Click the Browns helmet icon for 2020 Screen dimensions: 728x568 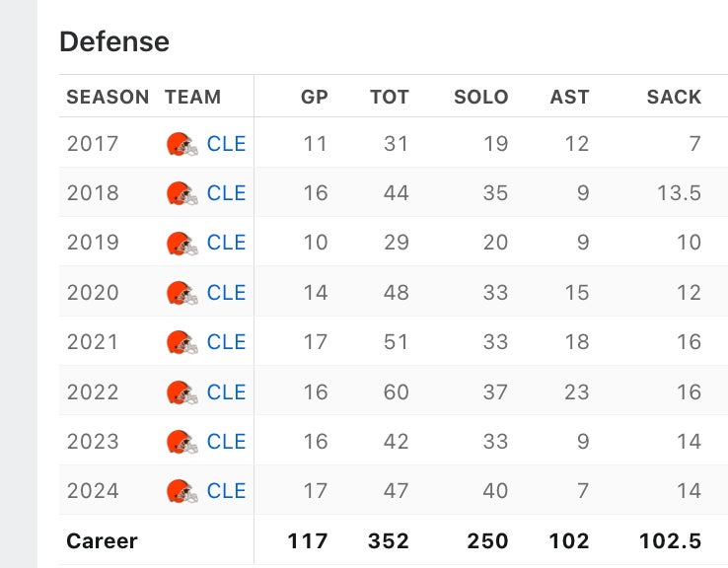pyautogui.click(x=182, y=293)
